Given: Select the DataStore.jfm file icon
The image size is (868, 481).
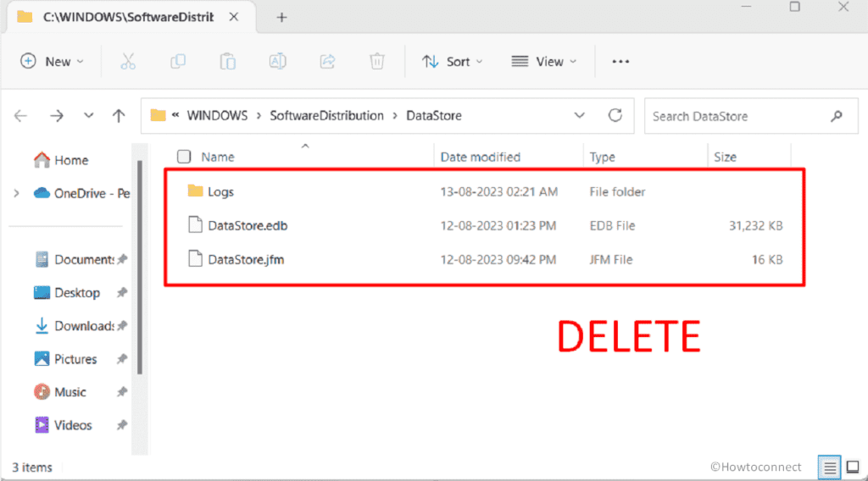Looking at the screenshot, I should pos(195,259).
